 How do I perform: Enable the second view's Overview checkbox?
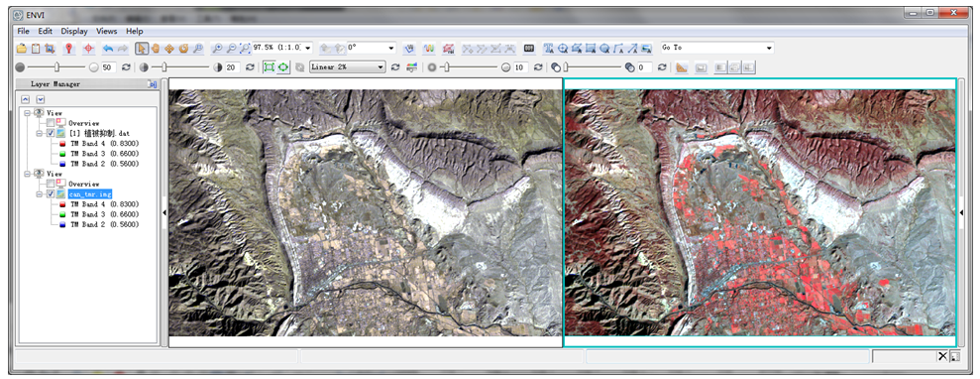coord(51,184)
